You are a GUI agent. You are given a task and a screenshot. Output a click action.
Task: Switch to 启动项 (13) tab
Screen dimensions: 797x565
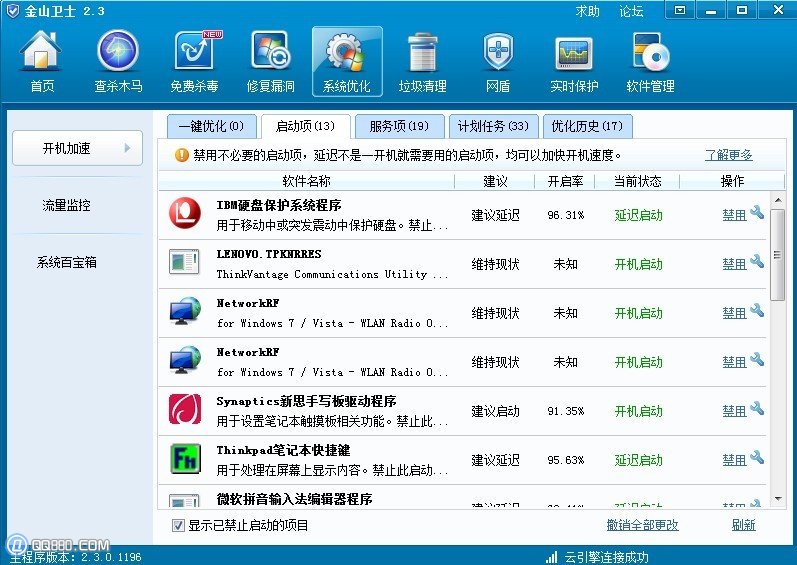305,126
